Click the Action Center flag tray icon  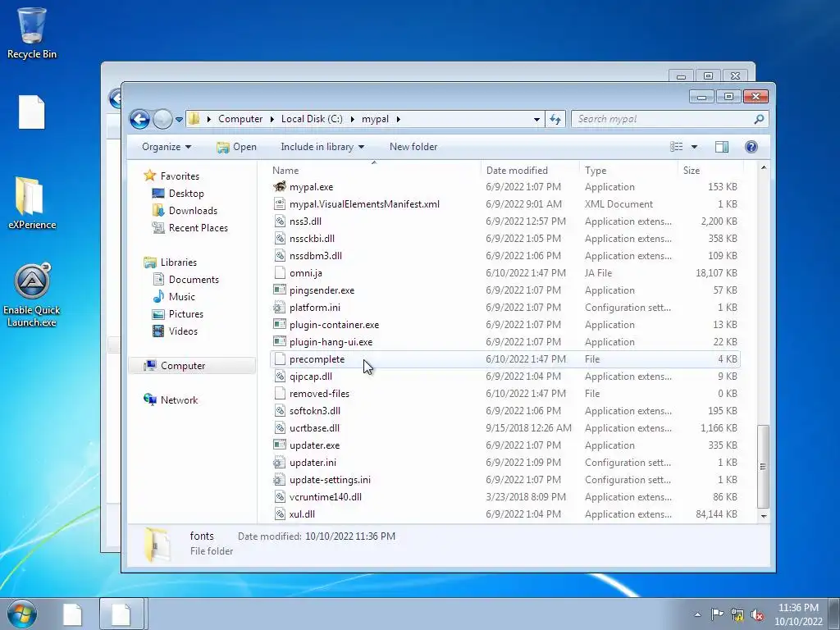point(717,614)
